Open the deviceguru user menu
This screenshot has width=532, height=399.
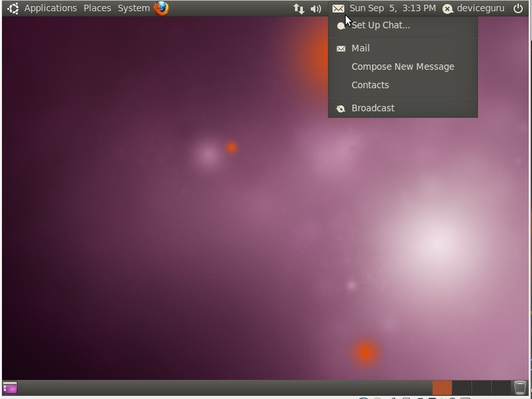481,8
